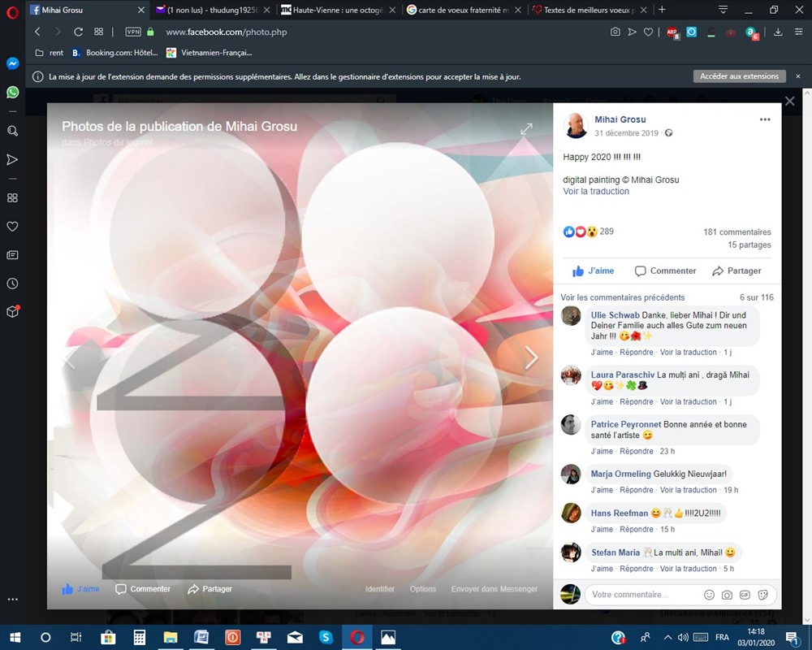Like Ulie Schwab's comment
Viewport: 812px width, 650px height.
tap(602, 353)
